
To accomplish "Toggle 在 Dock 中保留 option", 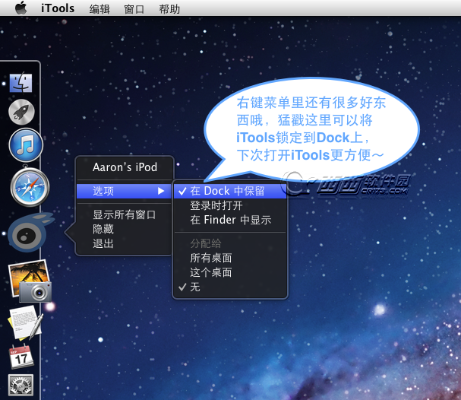I will pyautogui.click(x=230, y=191).
